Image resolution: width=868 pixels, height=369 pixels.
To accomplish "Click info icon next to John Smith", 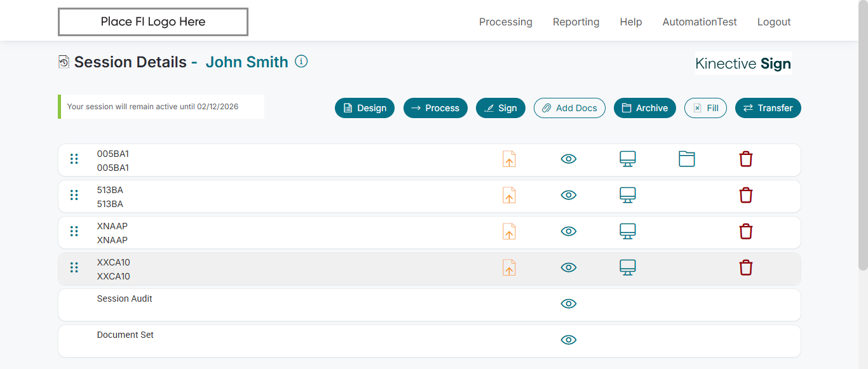I will [x=302, y=62].
